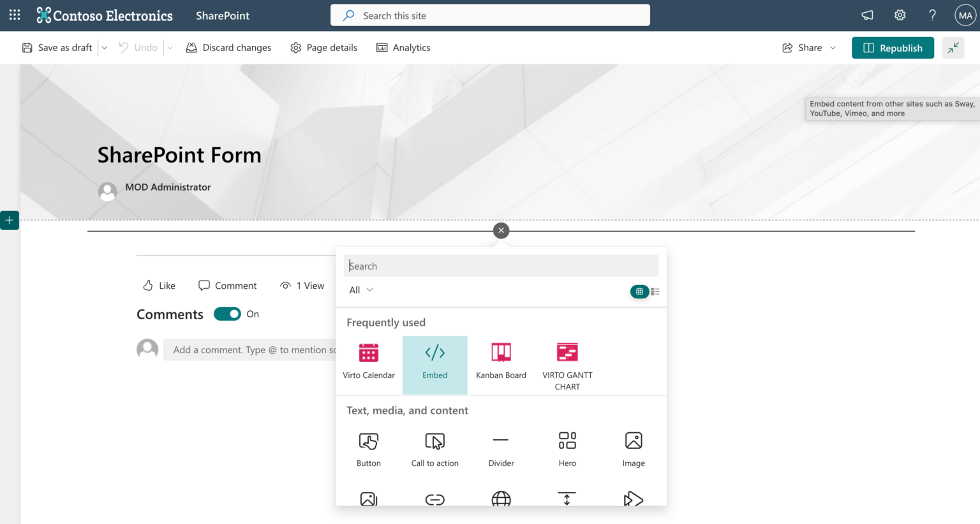Open the All categories filter dropdown
The height and width of the screenshot is (524, 980).
click(360, 290)
